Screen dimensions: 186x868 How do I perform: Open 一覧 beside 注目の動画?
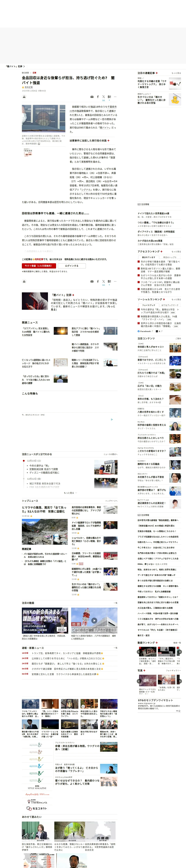[x=115, y=603]
